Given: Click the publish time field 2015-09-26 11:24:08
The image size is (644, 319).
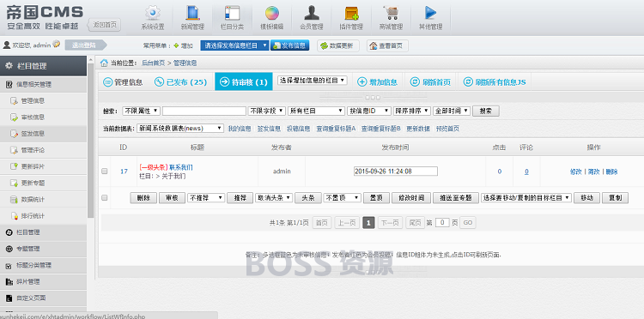Looking at the screenshot, I should (396, 171).
